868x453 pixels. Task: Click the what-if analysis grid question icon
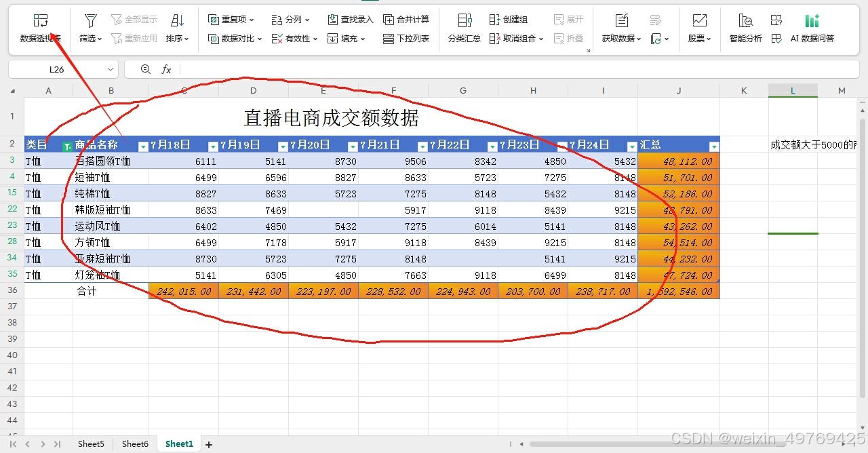776,20
